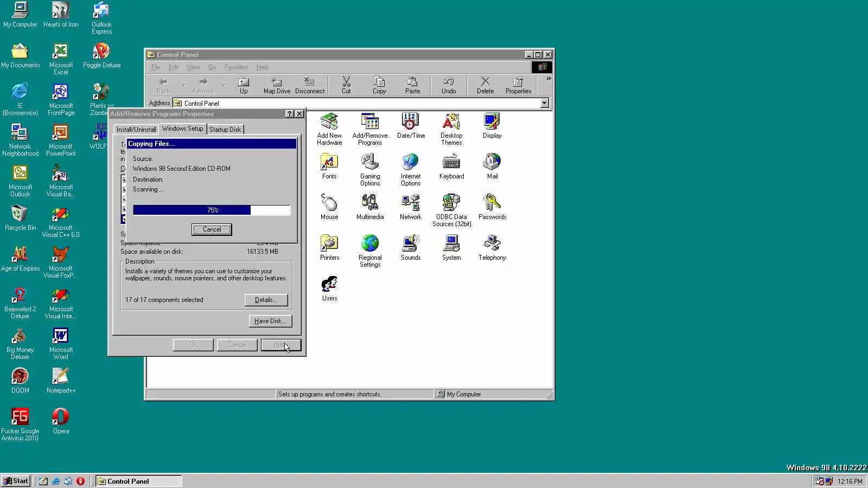Open the Fonts folder icon
868x488 pixels.
click(x=329, y=166)
